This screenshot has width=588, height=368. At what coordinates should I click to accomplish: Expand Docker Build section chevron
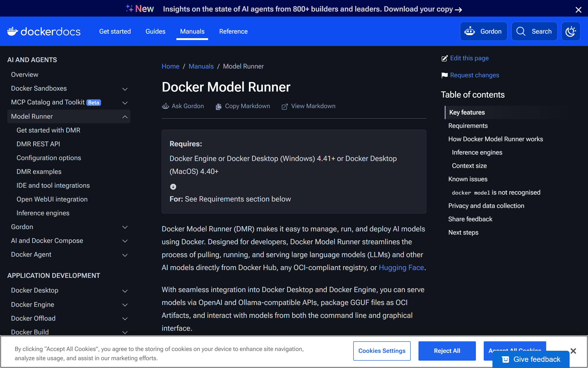point(125,332)
